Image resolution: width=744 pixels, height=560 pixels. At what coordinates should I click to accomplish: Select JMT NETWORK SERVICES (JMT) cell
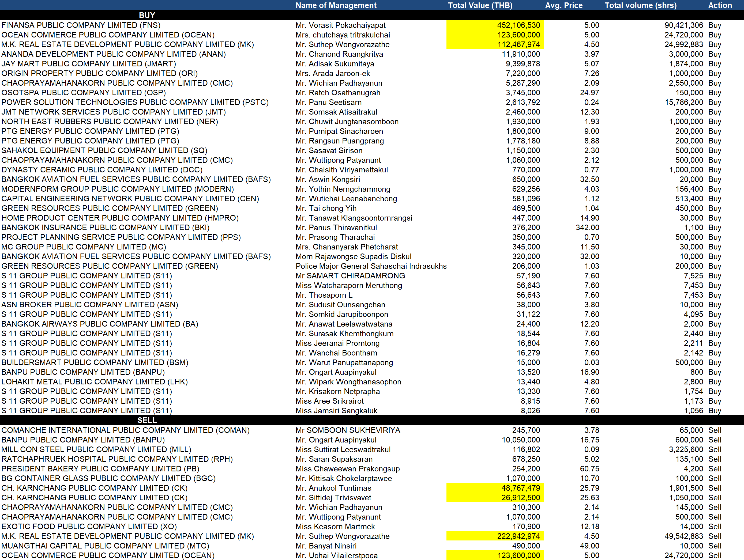pos(114,112)
